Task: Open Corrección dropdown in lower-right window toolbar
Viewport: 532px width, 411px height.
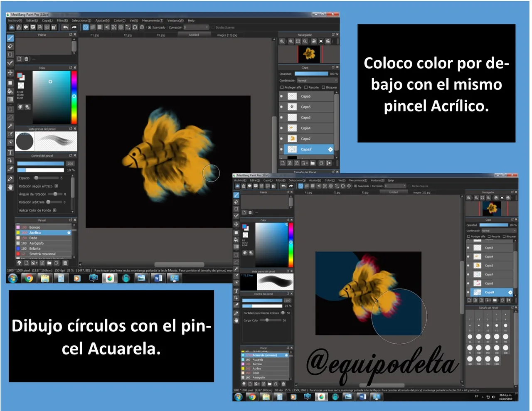Action: [395, 186]
